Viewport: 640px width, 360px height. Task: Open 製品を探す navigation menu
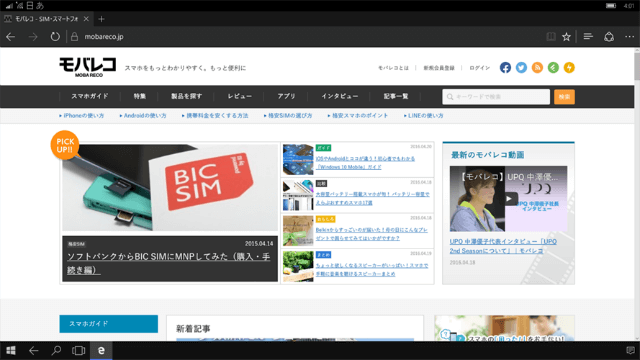click(x=187, y=96)
